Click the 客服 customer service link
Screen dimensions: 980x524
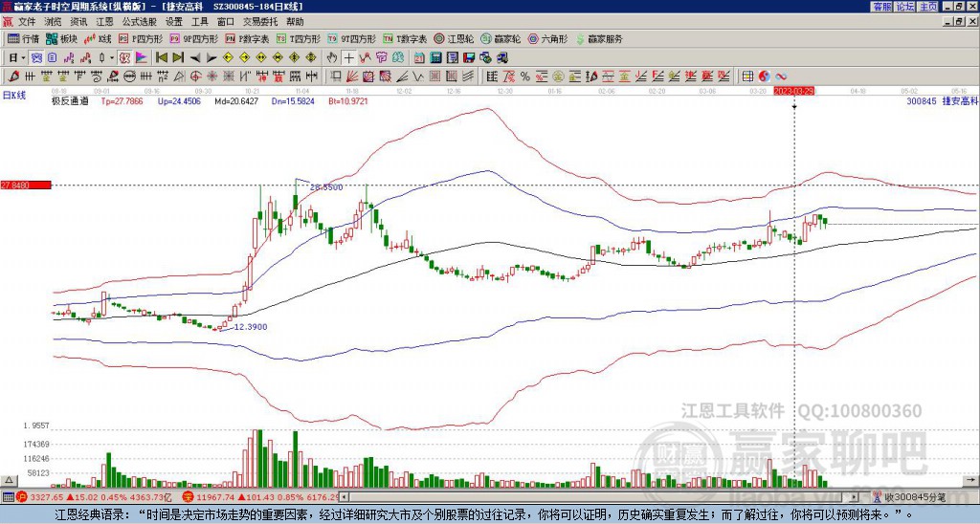(881, 7)
